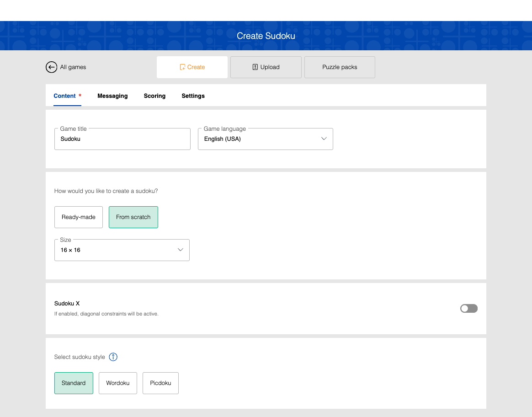Image resolution: width=532 pixels, height=417 pixels.
Task: Switch to the Messaging tab
Action: click(112, 96)
